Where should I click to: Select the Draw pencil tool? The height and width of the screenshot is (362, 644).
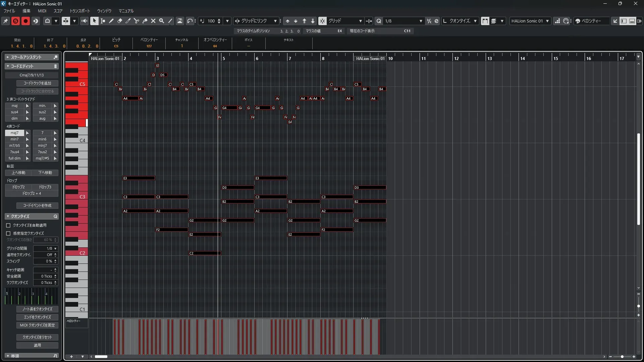(111, 21)
